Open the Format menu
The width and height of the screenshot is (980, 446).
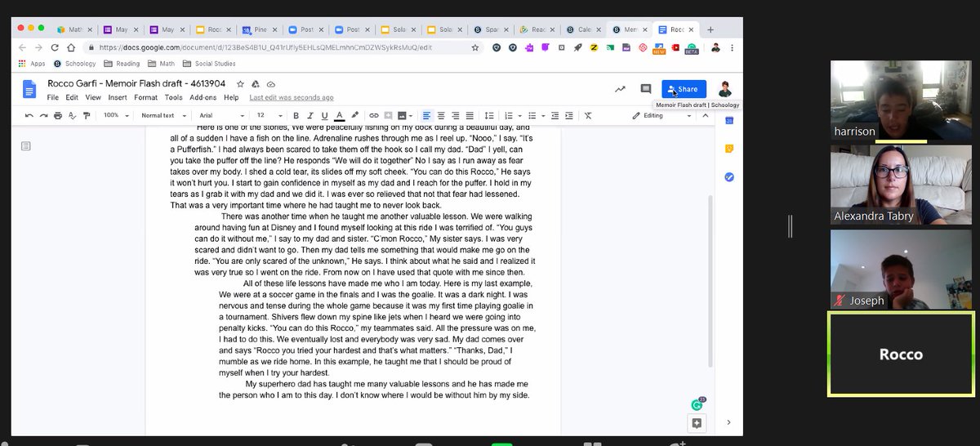click(x=146, y=97)
